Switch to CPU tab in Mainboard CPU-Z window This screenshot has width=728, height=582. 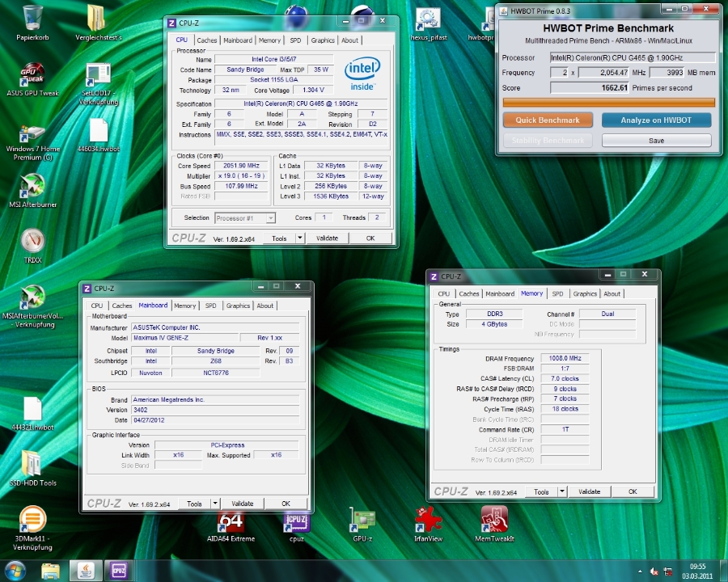click(96, 306)
